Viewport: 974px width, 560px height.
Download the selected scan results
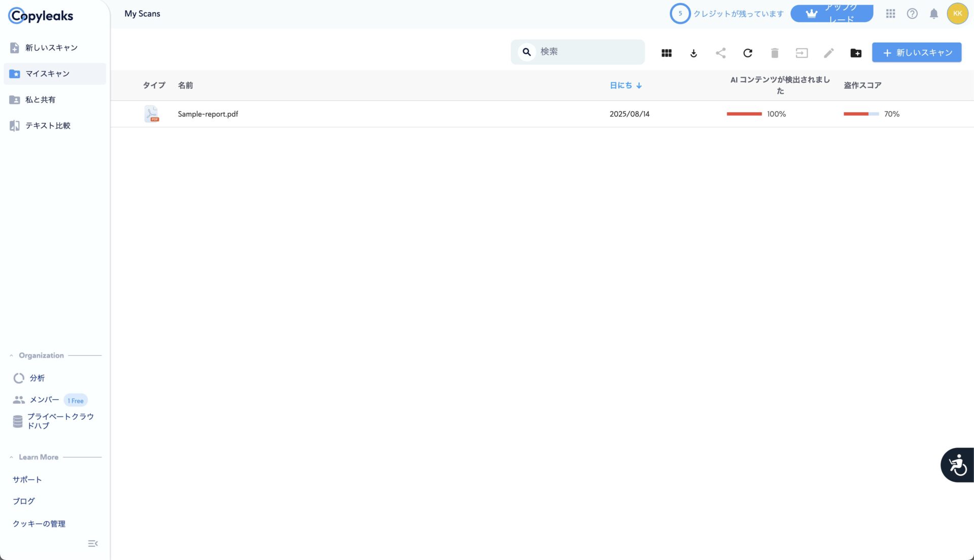[693, 53]
